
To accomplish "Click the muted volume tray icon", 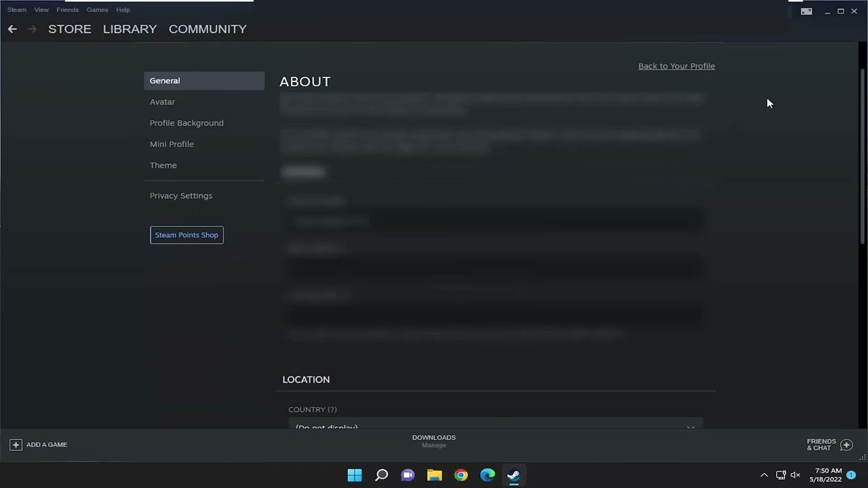I will point(795,475).
